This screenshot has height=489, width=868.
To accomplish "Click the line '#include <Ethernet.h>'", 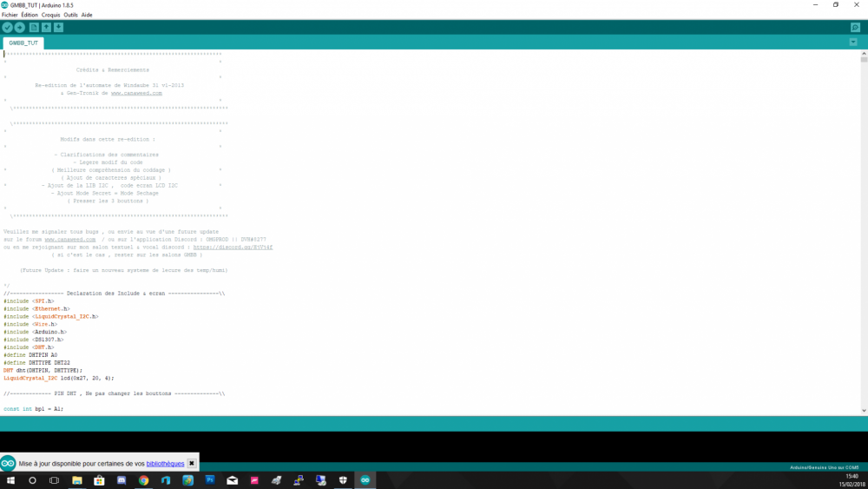I will point(36,309).
